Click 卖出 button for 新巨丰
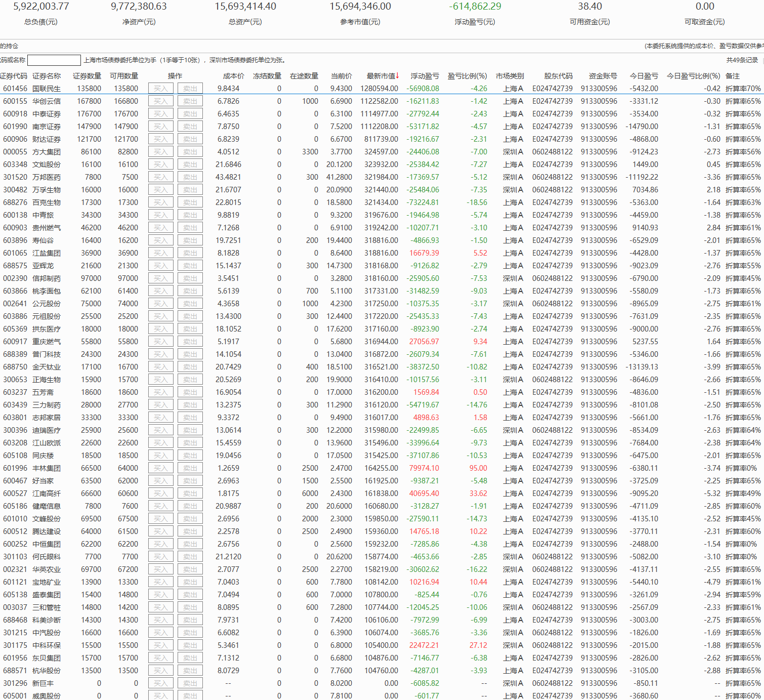The height and width of the screenshot is (700, 764). 190,683
